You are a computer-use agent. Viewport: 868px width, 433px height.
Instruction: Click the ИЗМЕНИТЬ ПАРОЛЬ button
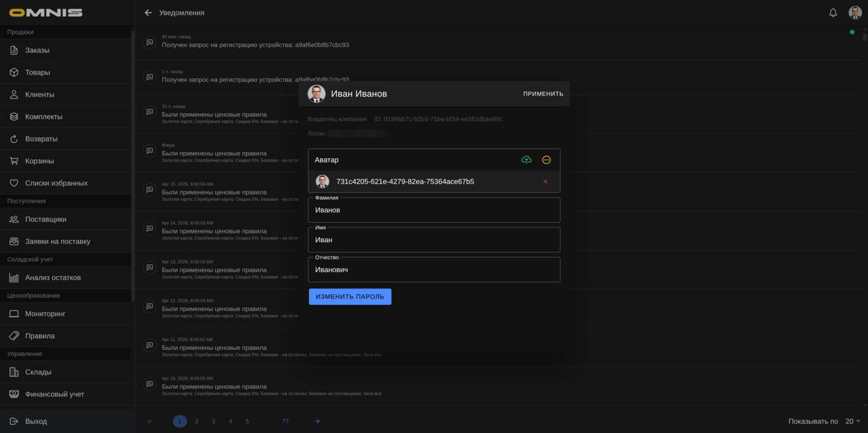350,297
